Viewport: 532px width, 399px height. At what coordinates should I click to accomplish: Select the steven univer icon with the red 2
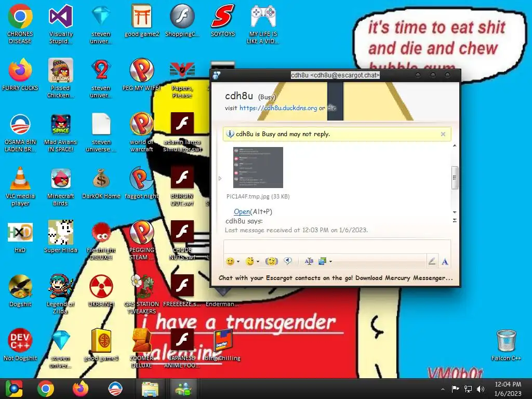point(101,78)
